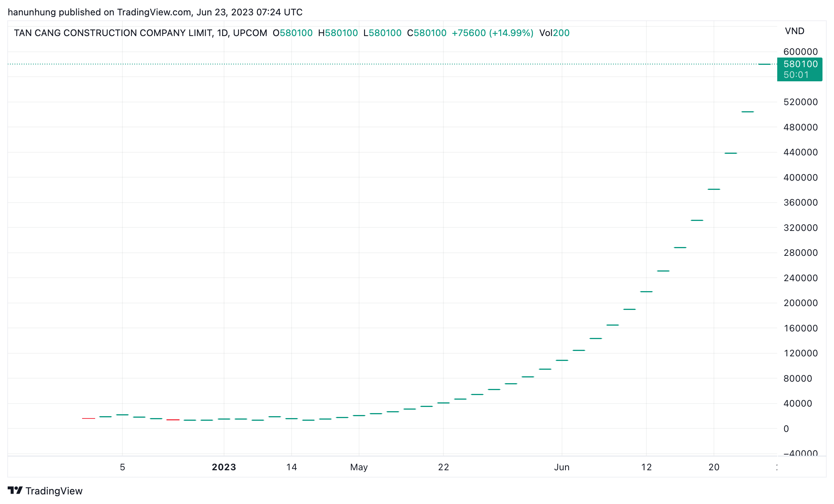Image resolution: width=834 pixels, height=504 pixels.
Task: Click the 5 date label on time axis
Action: point(122,467)
